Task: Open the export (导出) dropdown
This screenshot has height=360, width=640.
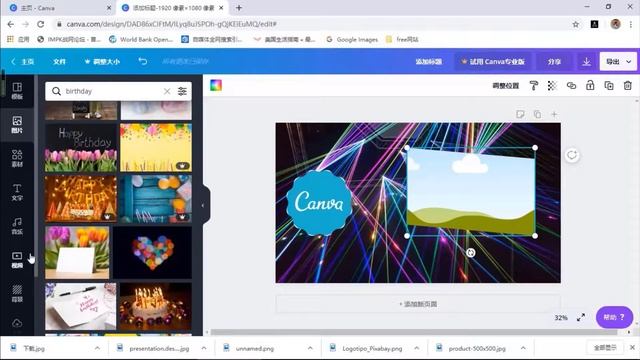Action: tap(618, 62)
